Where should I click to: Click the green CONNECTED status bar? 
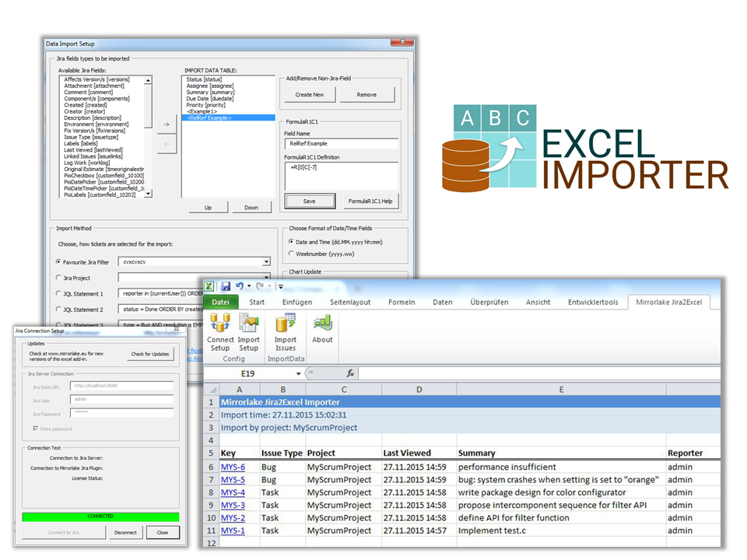(x=100, y=516)
